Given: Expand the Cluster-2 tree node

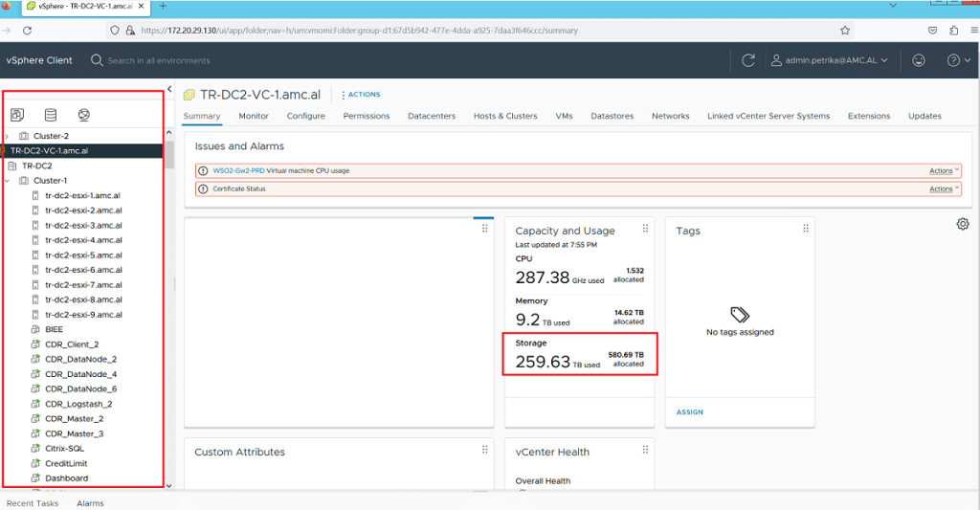Looking at the screenshot, I should [8, 136].
